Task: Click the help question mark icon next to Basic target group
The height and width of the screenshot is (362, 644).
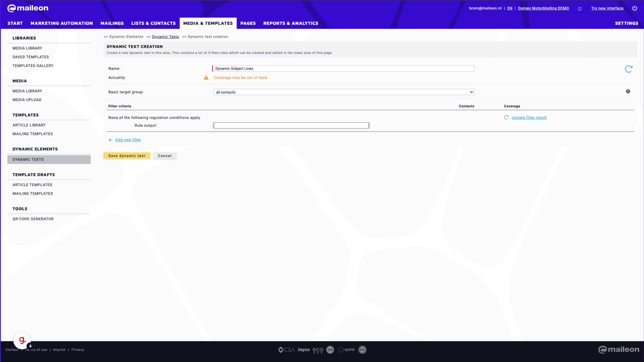Action: (x=628, y=91)
